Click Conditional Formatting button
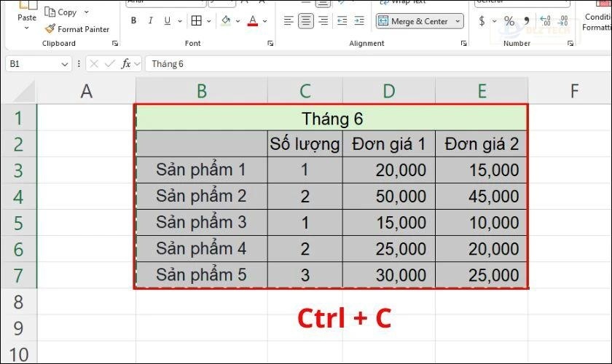Viewport: 612px width, 364px height. [x=597, y=17]
